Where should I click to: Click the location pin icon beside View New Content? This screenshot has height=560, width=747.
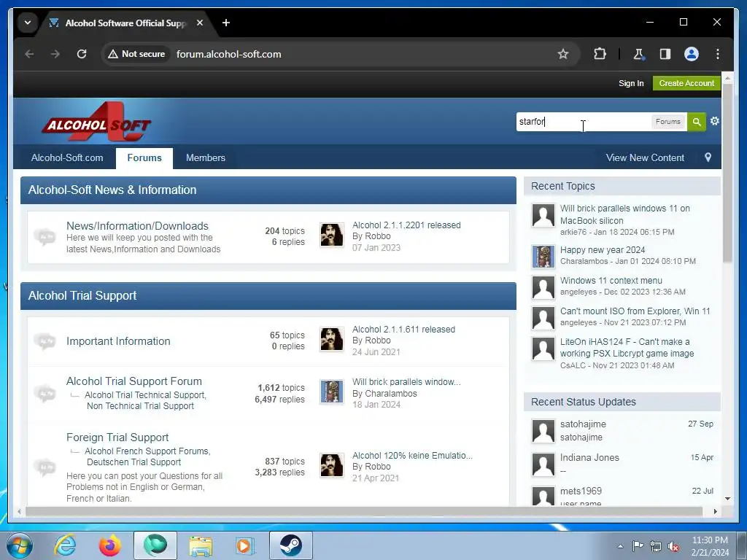pos(708,157)
